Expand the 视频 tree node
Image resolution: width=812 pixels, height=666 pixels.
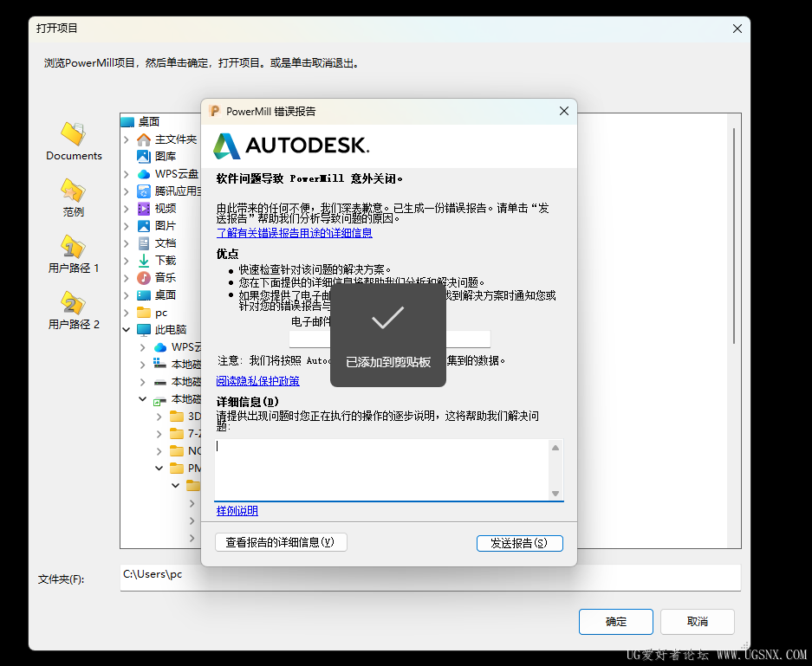pyautogui.click(x=127, y=209)
